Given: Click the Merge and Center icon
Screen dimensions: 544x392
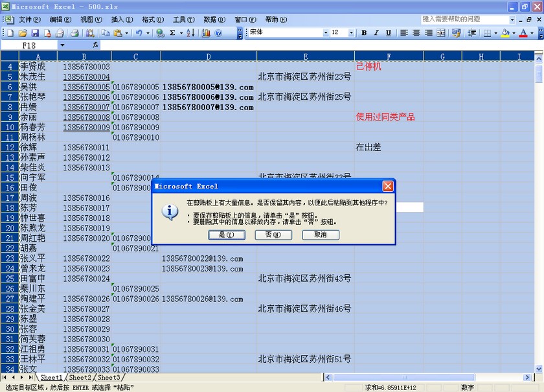Looking at the screenshot, I should [x=441, y=33].
